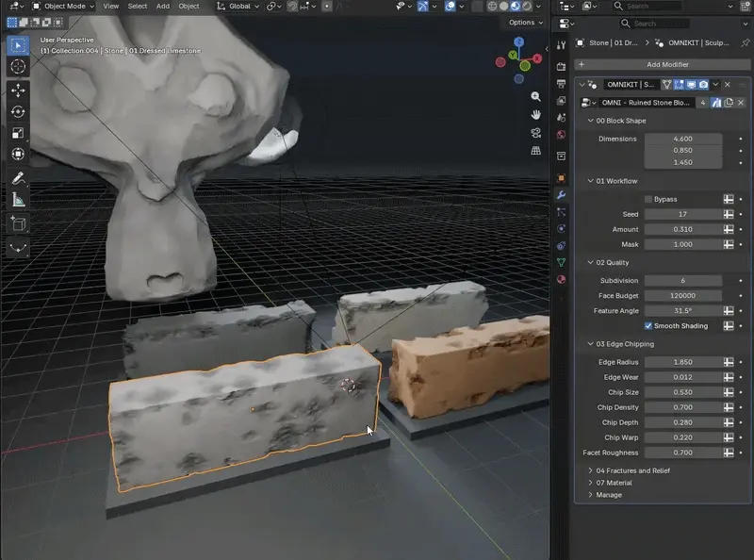The height and width of the screenshot is (560, 754).
Task: Click the zoom magnifier in viewport
Action: coord(535,97)
